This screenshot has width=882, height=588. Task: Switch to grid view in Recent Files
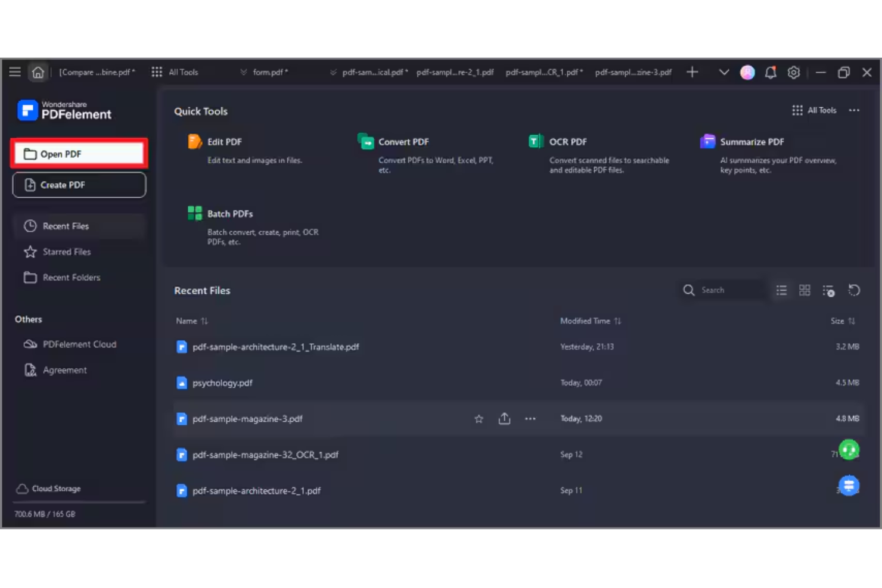pos(805,290)
